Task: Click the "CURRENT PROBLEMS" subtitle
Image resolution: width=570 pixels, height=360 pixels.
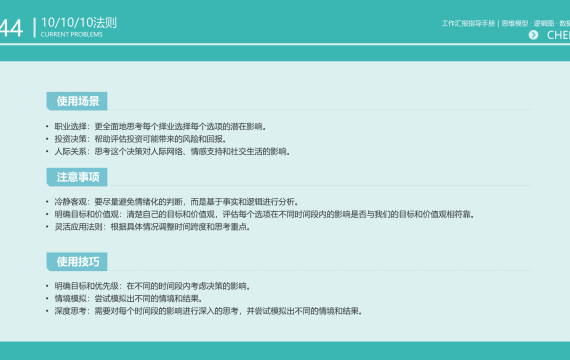Action: click(72, 35)
